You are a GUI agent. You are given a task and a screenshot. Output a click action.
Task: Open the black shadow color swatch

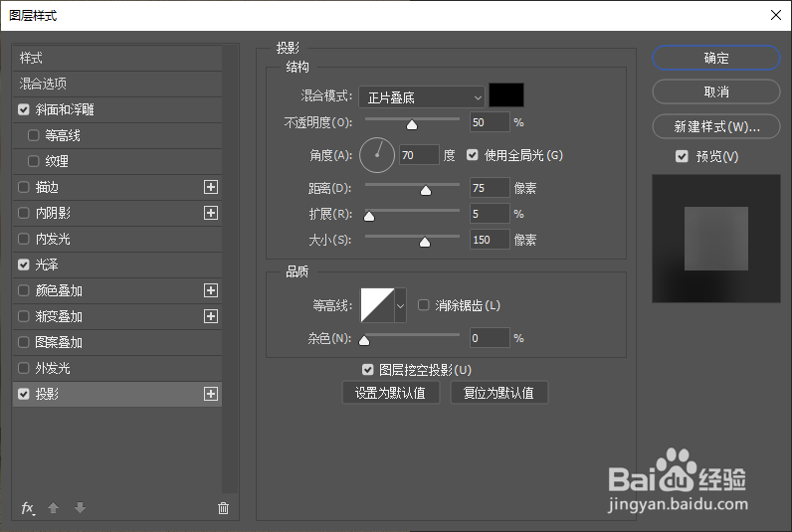pyautogui.click(x=506, y=94)
